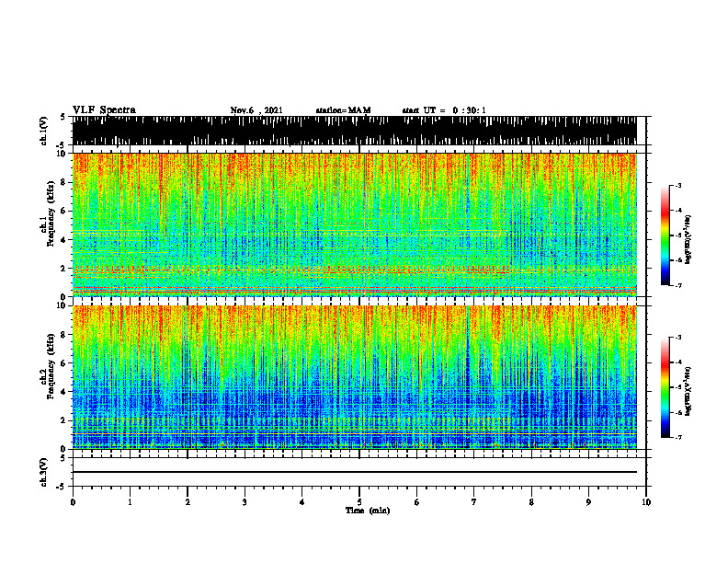Click the "10" kHz tick of ch.2 frequency axis
728x563 pixels.
(x=62, y=306)
